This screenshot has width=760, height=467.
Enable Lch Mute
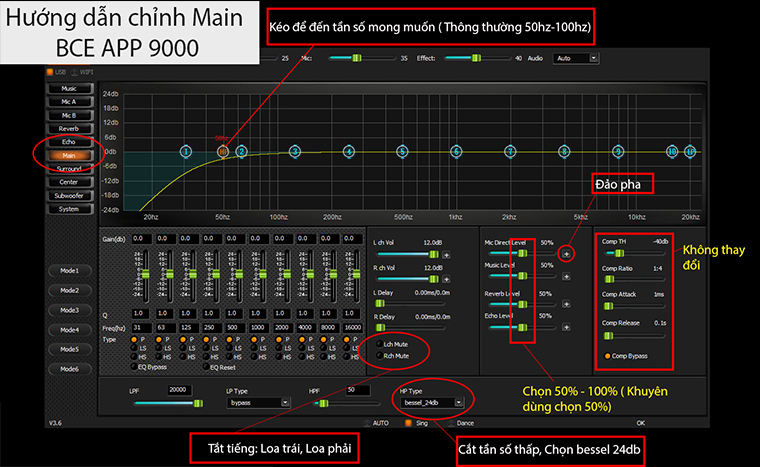coord(380,344)
